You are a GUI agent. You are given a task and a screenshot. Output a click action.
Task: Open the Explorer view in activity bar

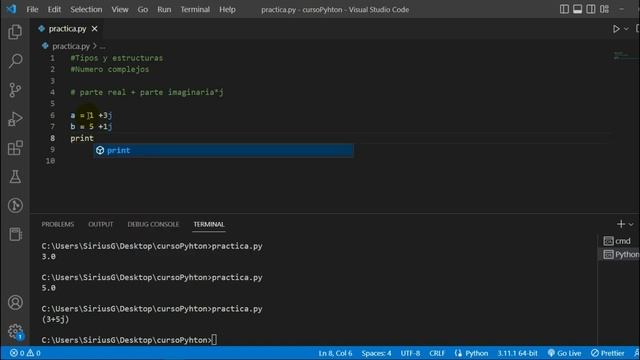(x=15, y=32)
